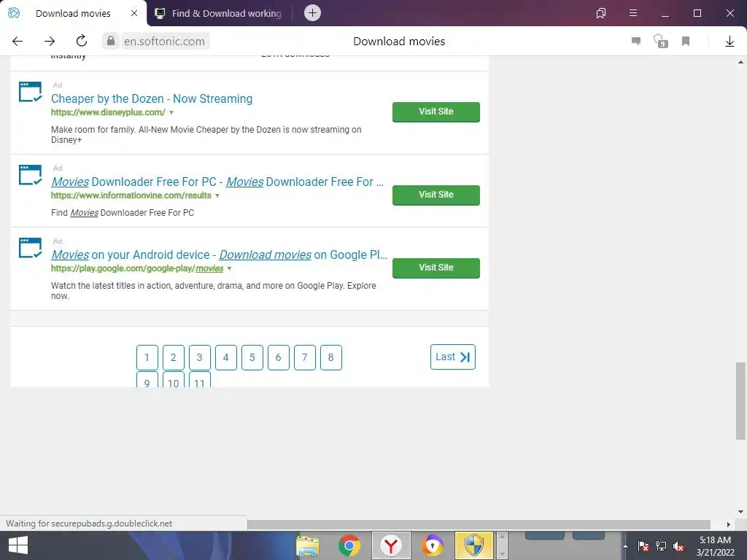Viewport: 747px width, 560px height.
Task: Go to results page 5
Action: [252, 357]
